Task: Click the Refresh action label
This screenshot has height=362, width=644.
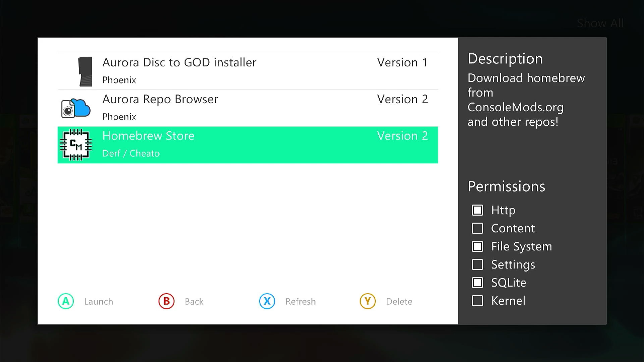Action: pos(300,301)
